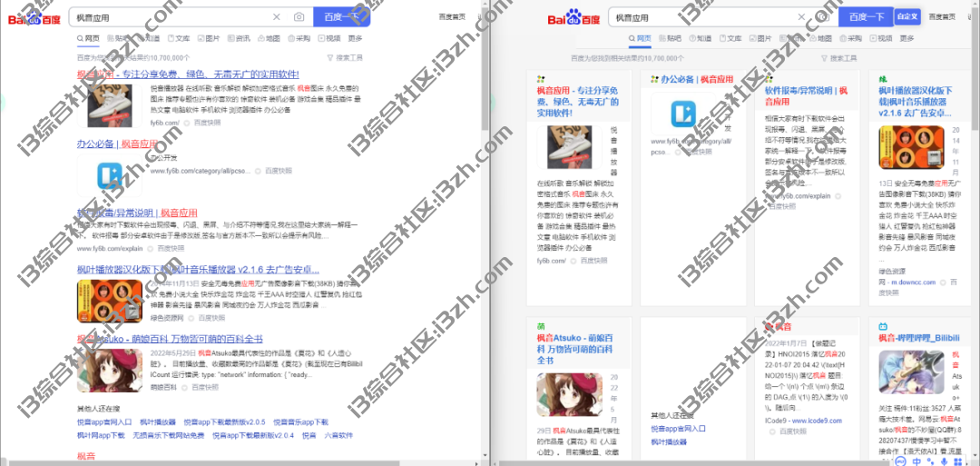Open 百度首页 link in the right window
Image resolution: width=980 pixels, height=466 pixels.
coord(942,17)
